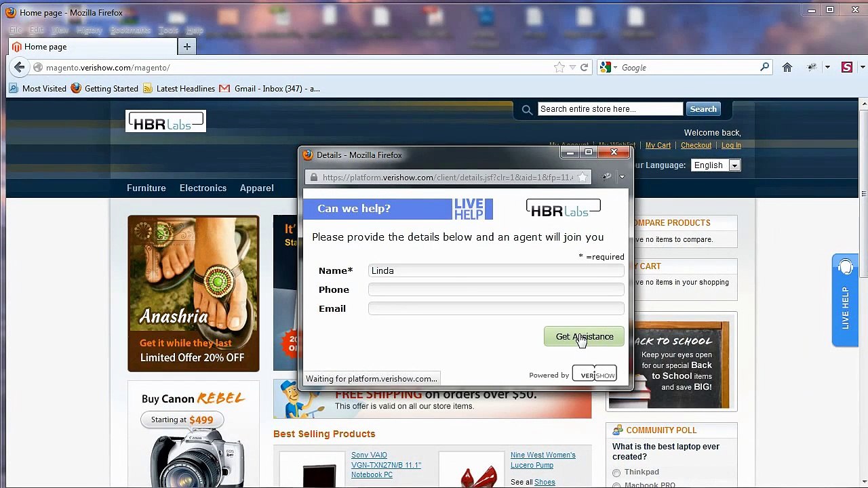Image resolution: width=868 pixels, height=488 pixels.
Task: Go back with the browser back arrow
Action: click(20, 67)
